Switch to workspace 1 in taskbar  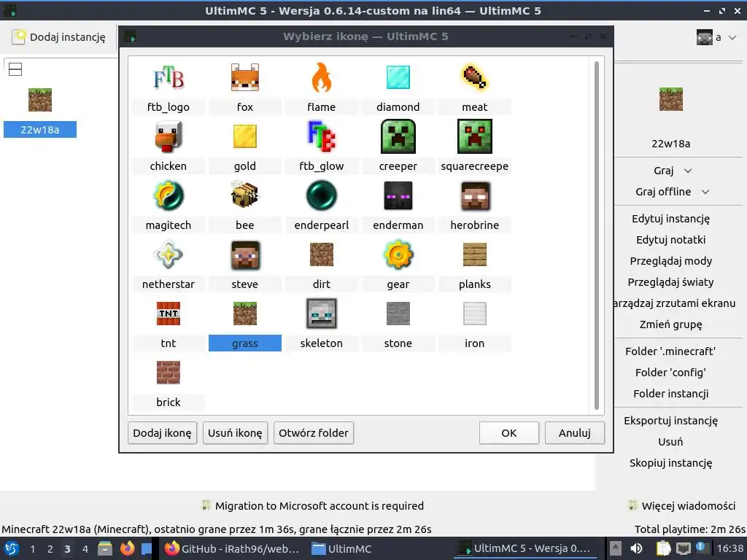32,549
